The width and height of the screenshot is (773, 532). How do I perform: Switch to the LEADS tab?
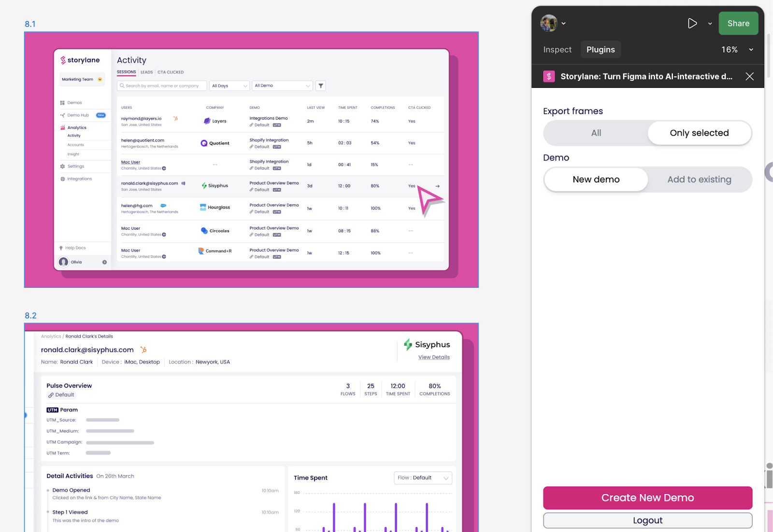pyautogui.click(x=147, y=72)
